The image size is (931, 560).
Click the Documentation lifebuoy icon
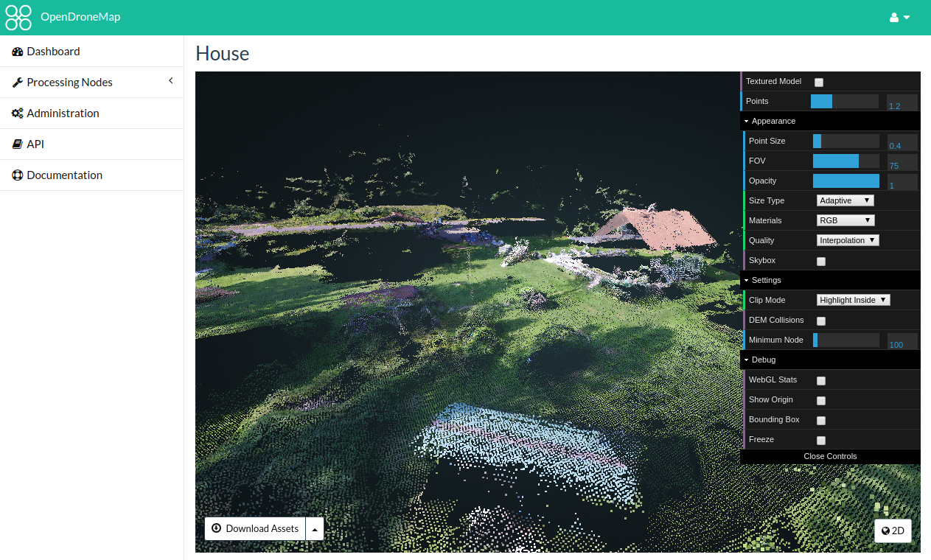coord(18,175)
